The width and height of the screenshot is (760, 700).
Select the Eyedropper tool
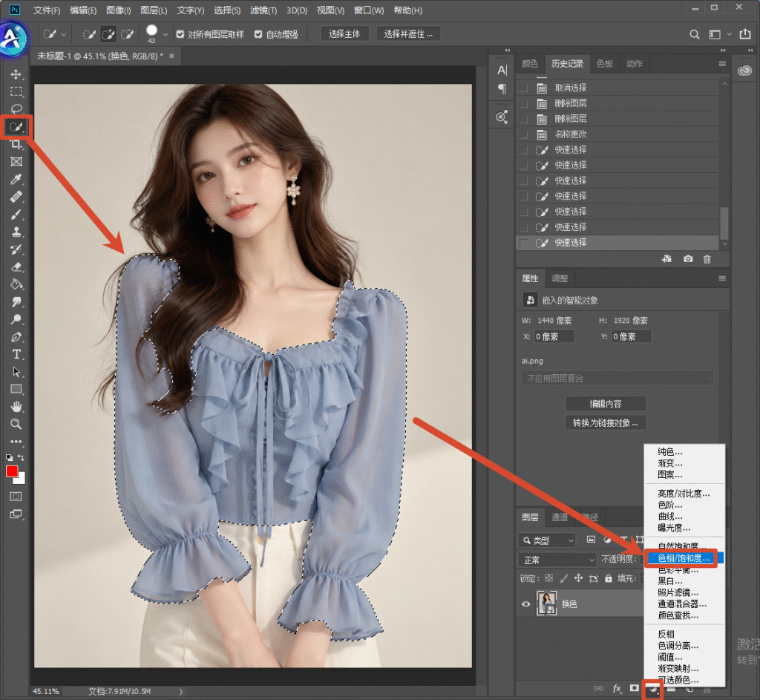tap(16, 180)
